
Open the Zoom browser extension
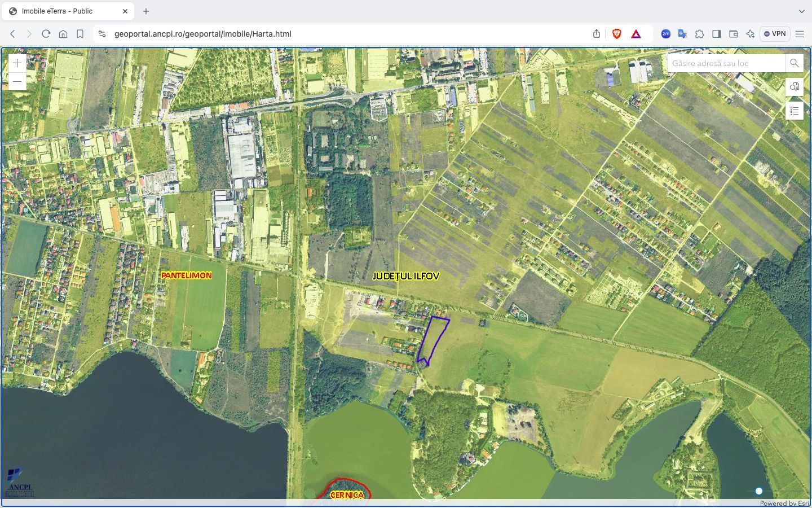(x=666, y=34)
